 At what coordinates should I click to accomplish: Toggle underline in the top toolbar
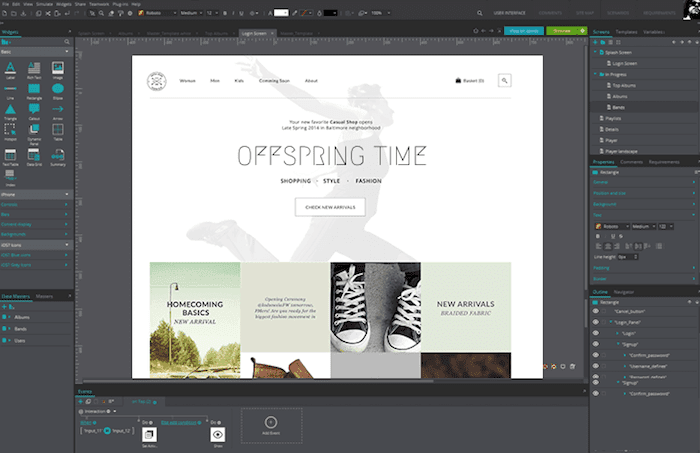(242, 13)
